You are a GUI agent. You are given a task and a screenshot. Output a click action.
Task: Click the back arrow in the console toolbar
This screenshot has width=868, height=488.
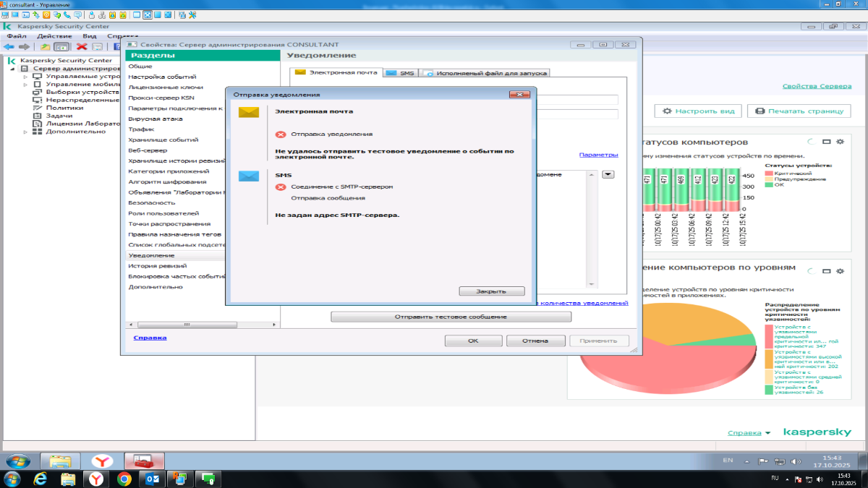pyautogui.click(x=9, y=46)
